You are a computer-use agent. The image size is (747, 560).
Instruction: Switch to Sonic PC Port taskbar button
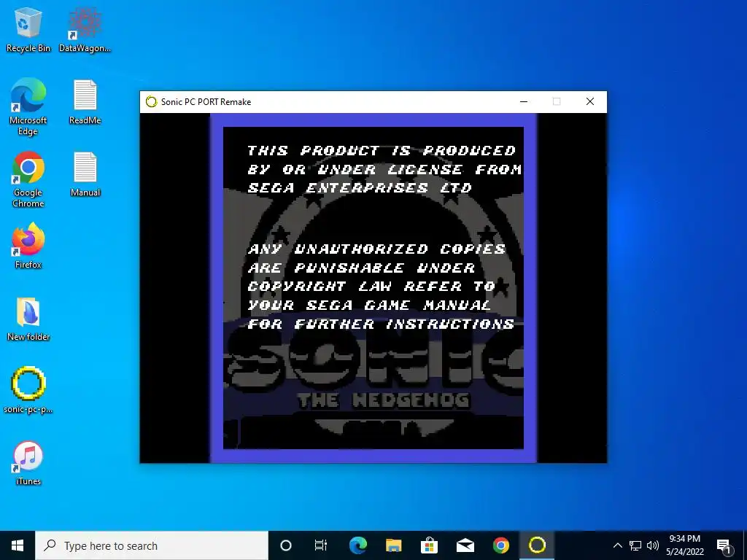tap(537, 545)
